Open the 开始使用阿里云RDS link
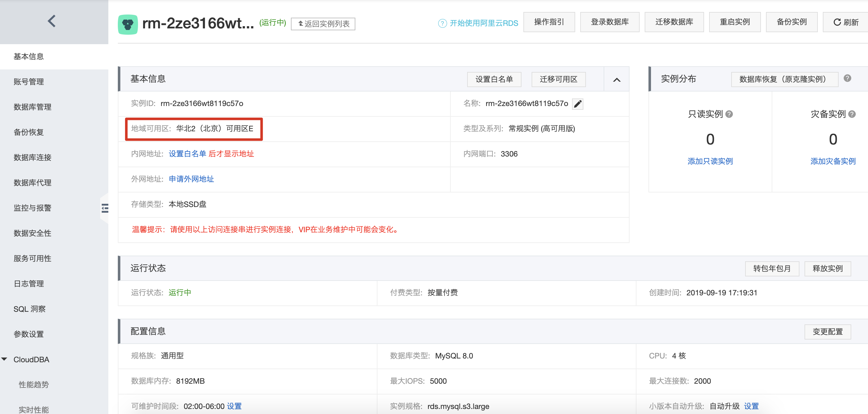The height and width of the screenshot is (414, 868). click(x=484, y=23)
